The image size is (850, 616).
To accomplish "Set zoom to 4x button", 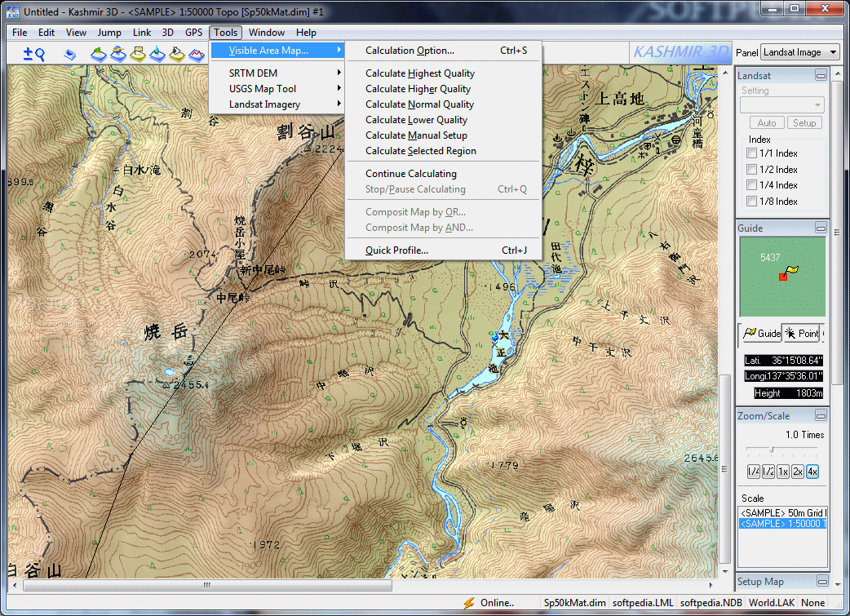I will coord(812,472).
